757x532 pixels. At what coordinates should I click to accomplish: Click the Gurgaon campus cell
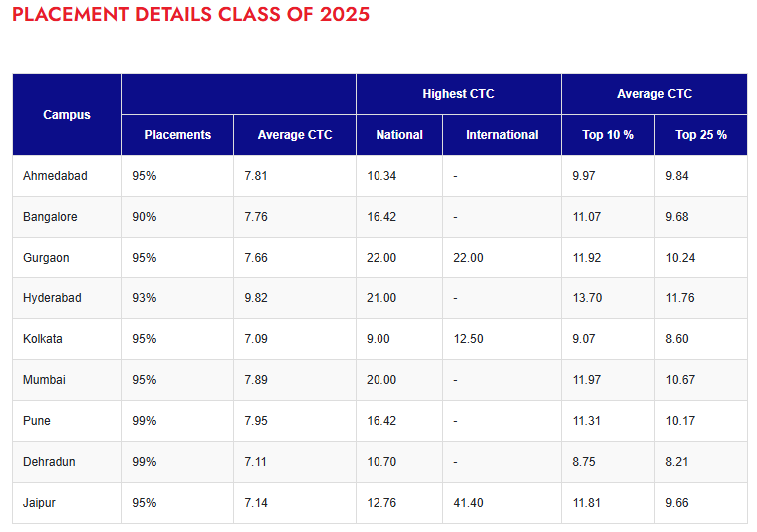[x=46, y=258]
